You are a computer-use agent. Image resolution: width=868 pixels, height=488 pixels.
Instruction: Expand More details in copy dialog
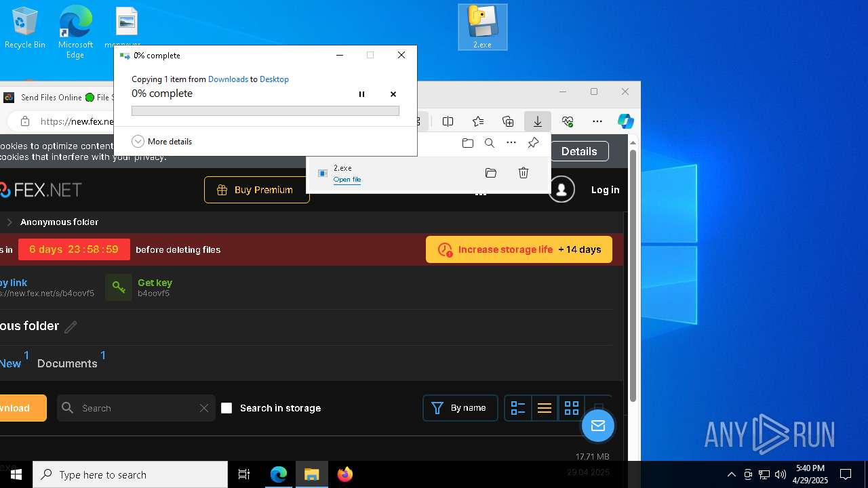[162, 141]
